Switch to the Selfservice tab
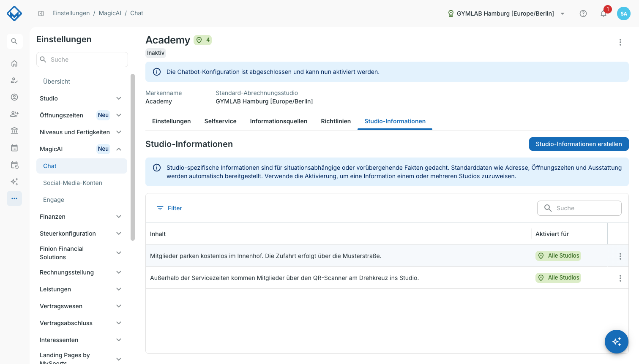 [221, 121]
